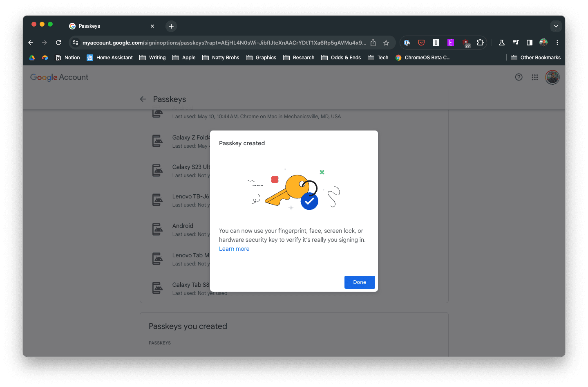
Task: Click the URL address field
Action: coord(224,43)
